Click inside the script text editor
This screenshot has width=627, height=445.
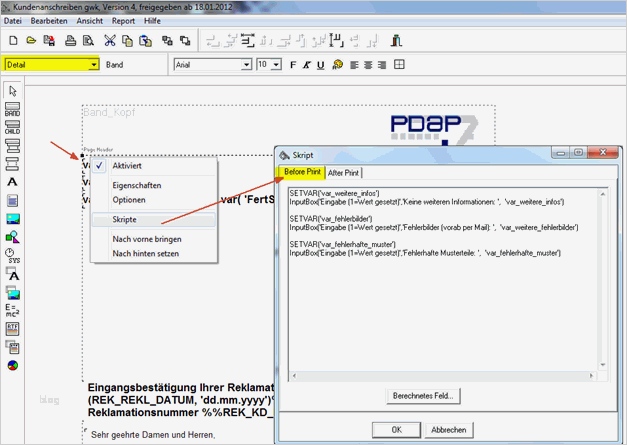[x=443, y=280]
